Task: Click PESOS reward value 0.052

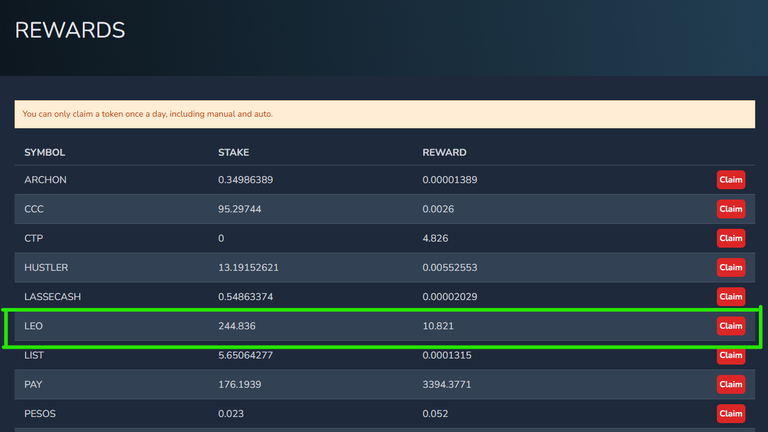Action: pos(435,413)
